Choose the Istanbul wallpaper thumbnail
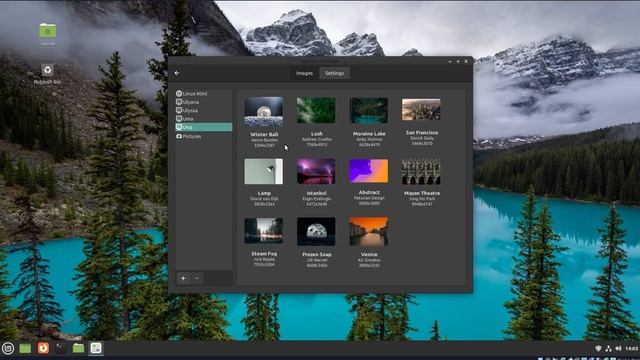 [x=316, y=171]
